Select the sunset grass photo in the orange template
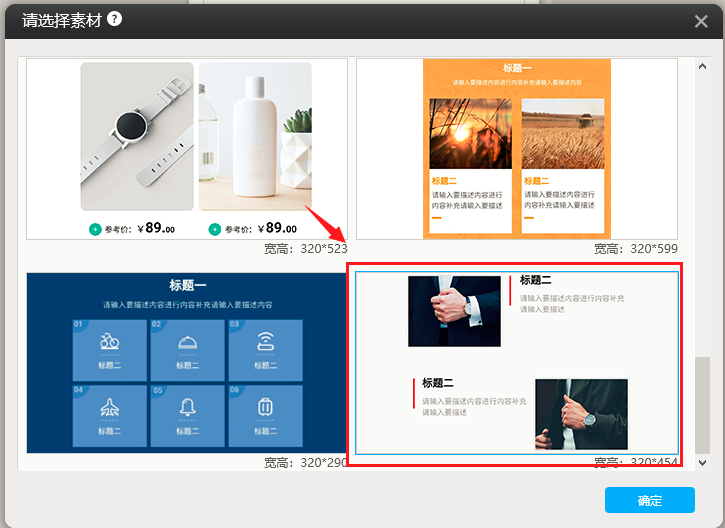725x528 pixels. click(x=470, y=133)
